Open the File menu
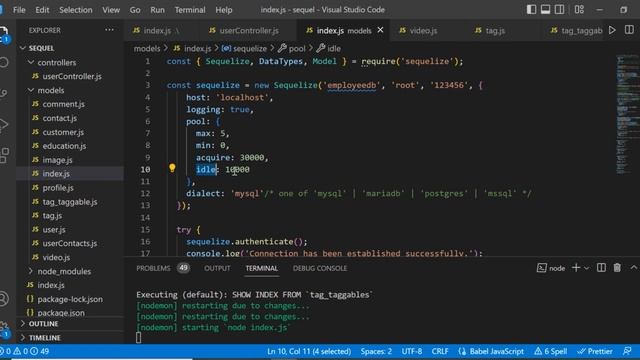 click(19, 10)
